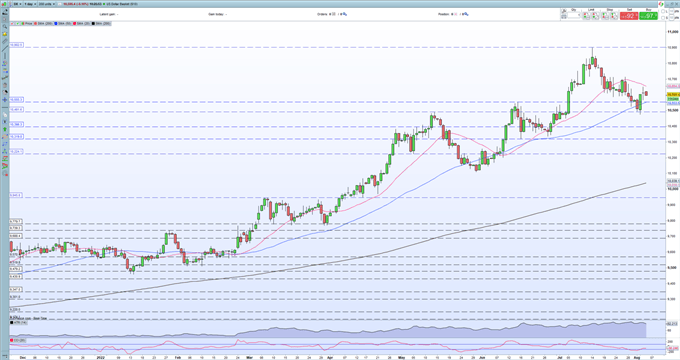Click the stepper beside the L checkbox
Viewport: 680px width, 360px height.
pos(671,11)
